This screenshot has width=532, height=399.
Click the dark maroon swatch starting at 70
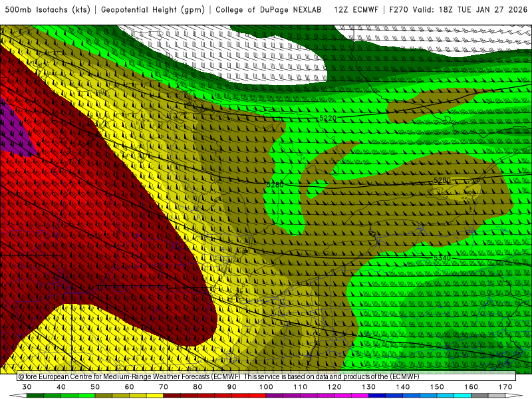pyautogui.click(x=172, y=396)
